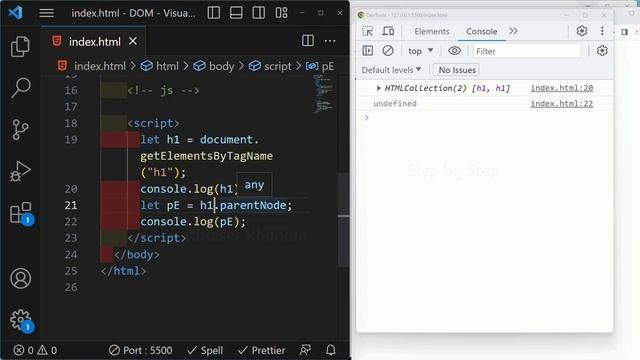This screenshot has width=640, height=360.
Task: Click the No Issues button
Action: click(x=457, y=70)
